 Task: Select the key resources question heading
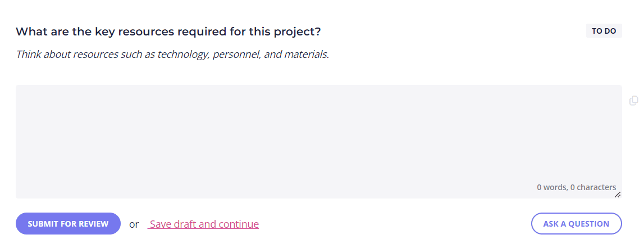[x=168, y=31]
